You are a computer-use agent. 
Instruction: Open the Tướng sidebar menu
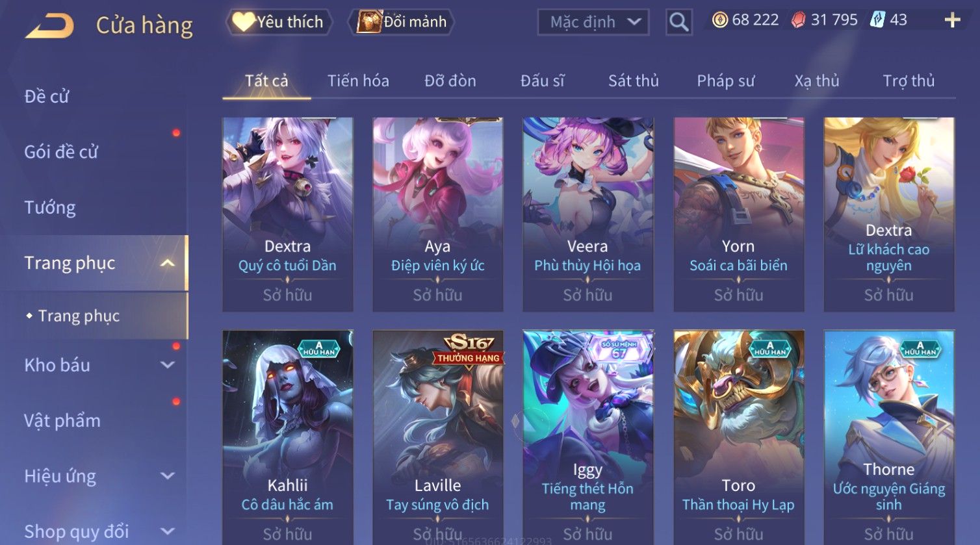coord(50,208)
